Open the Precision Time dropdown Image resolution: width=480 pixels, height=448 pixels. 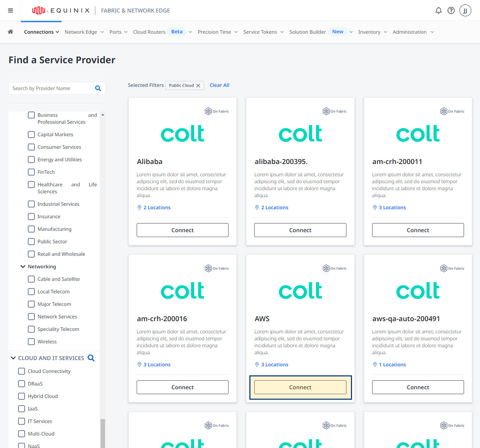(218, 32)
